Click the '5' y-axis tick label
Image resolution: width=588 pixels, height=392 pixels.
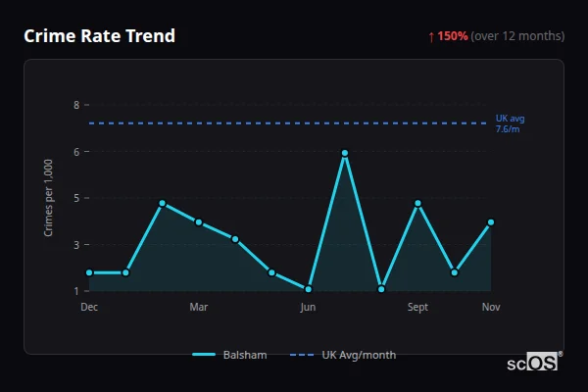(76, 198)
